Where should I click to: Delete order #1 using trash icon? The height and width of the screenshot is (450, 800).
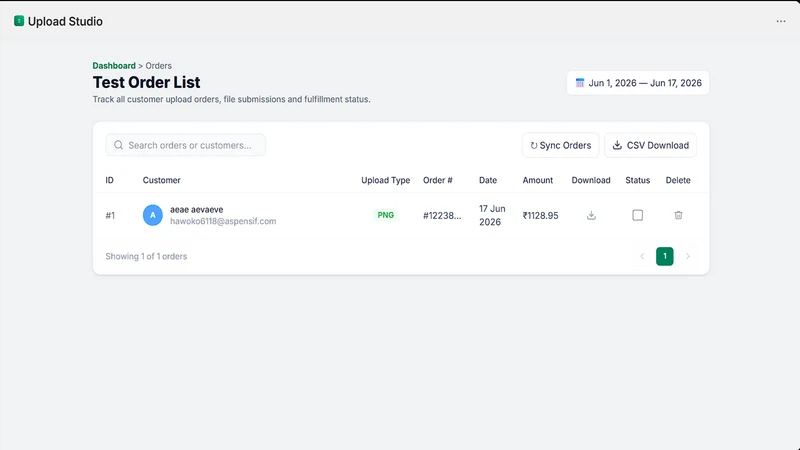click(678, 215)
